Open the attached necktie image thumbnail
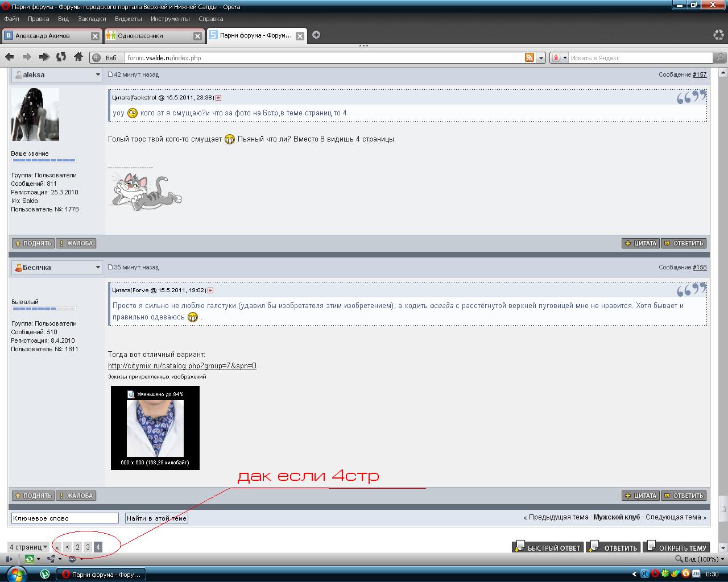Viewport: 728px width, 582px height. [155, 427]
